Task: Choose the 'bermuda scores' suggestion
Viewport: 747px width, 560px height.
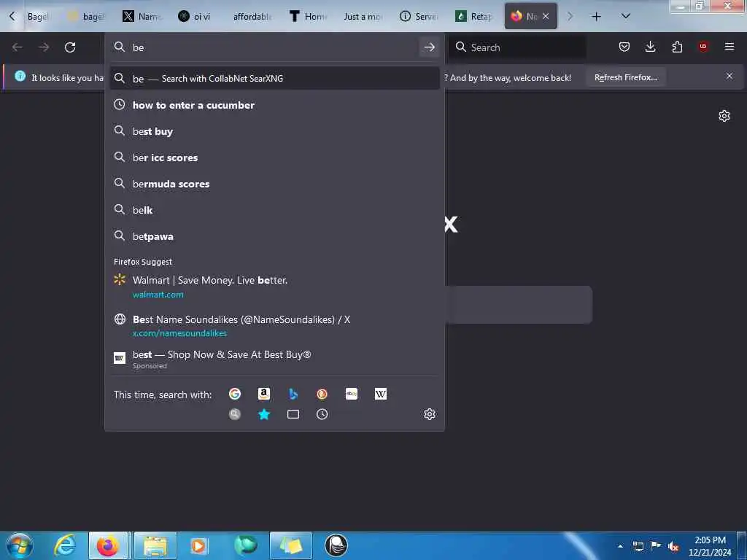Action: pyautogui.click(x=274, y=183)
